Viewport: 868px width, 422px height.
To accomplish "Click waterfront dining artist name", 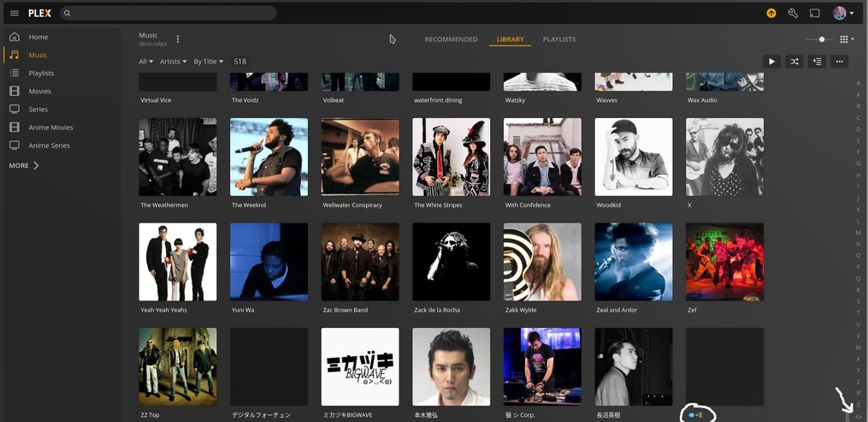I will (438, 100).
